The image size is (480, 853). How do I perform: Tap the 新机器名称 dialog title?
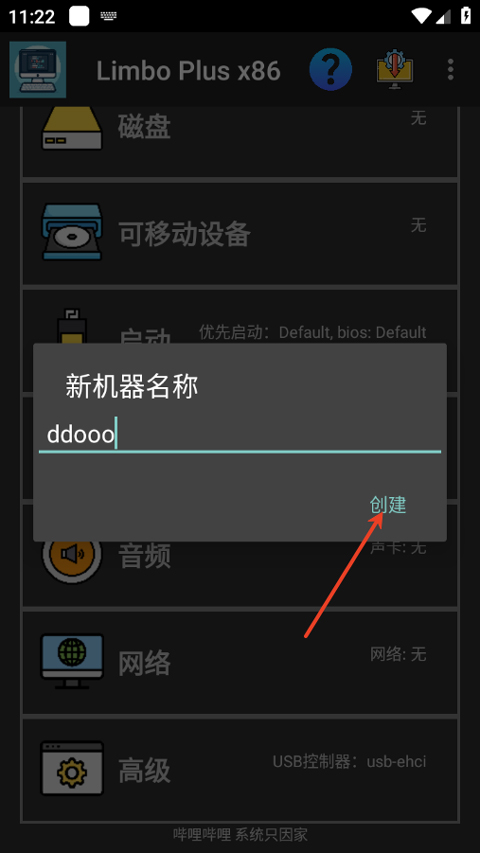pyautogui.click(x=132, y=387)
